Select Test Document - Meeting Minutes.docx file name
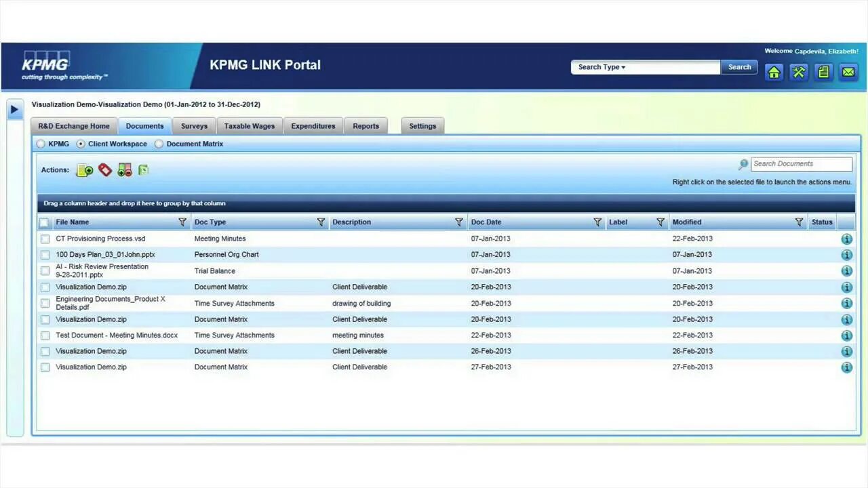 pos(117,335)
